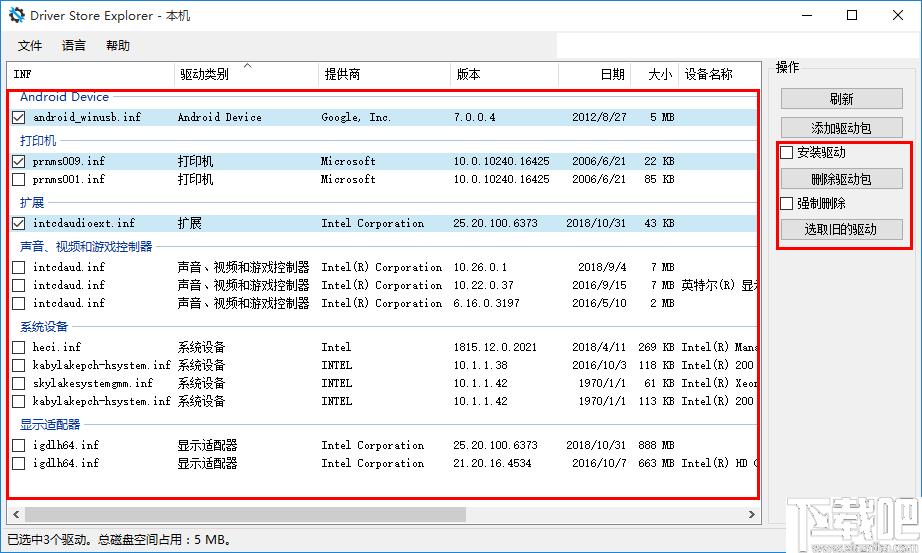Image resolution: width=922 pixels, height=553 pixels.
Task: Uncheck intcdaudioext.inf checkbox
Action: point(19,224)
